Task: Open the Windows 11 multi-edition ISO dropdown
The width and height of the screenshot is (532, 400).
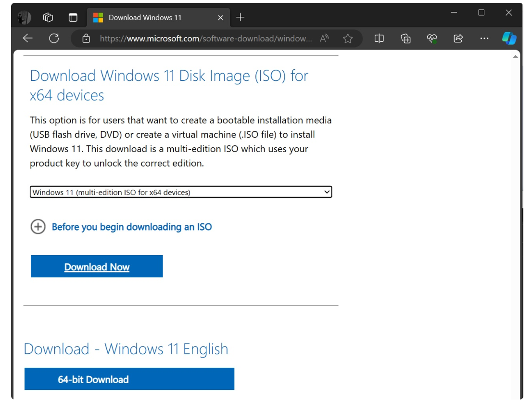Action: [x=181, y=192]
